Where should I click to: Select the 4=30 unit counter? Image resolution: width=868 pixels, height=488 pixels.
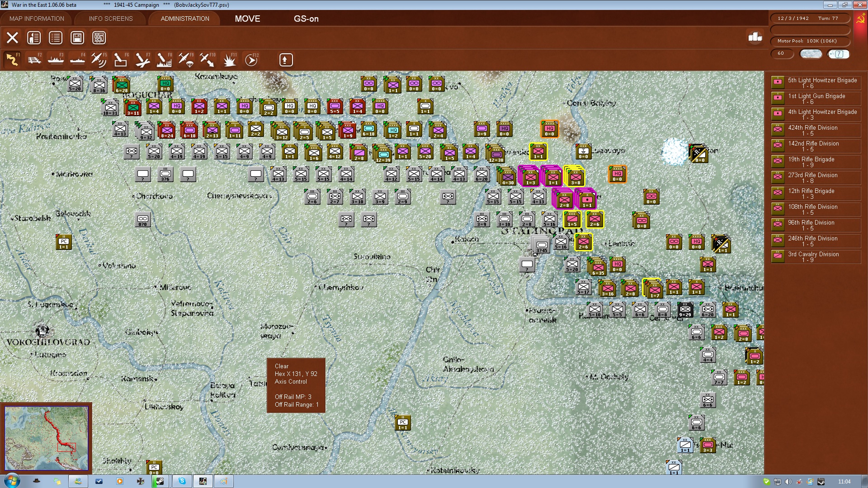[x=507, y=177]
